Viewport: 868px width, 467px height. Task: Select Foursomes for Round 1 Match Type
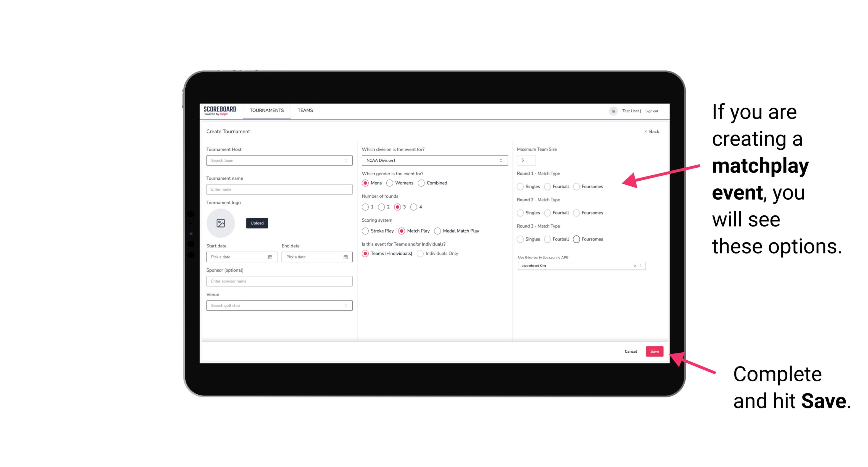[577, 186]
